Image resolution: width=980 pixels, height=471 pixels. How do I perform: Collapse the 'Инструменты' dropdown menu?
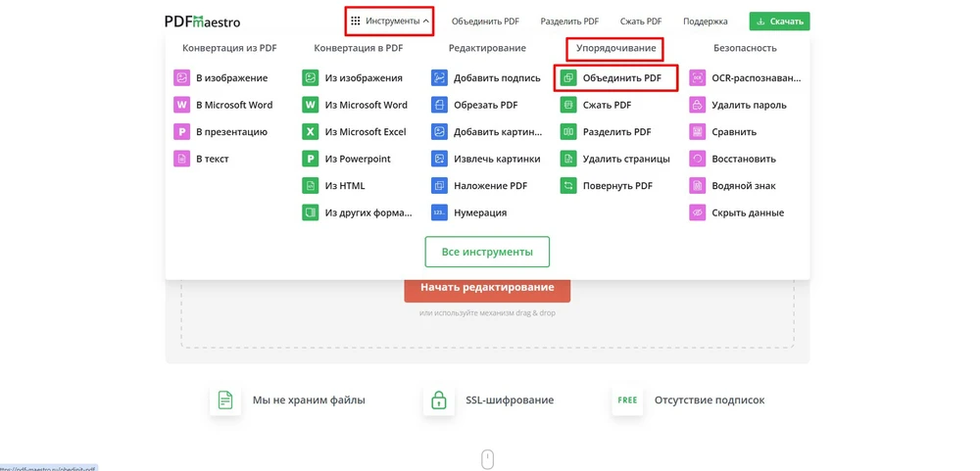(x=389, y=22)
